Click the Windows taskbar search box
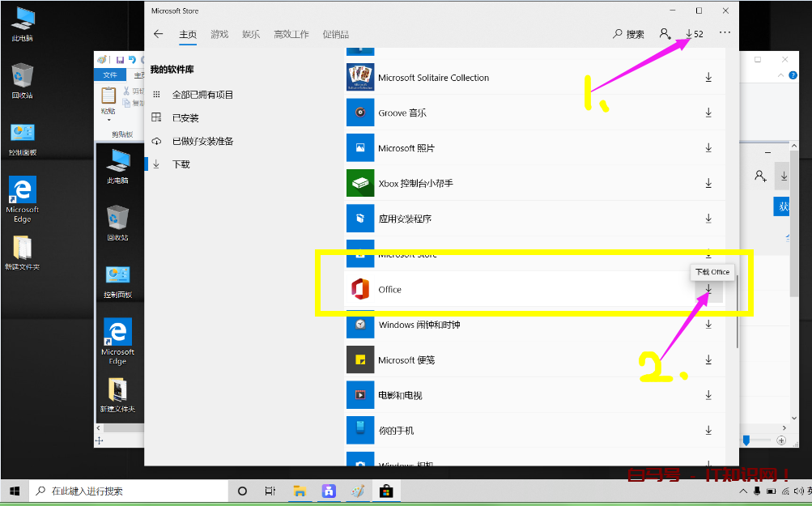Image resolution: width=812 pixels, height=506 pixels. tap(130, 491)
